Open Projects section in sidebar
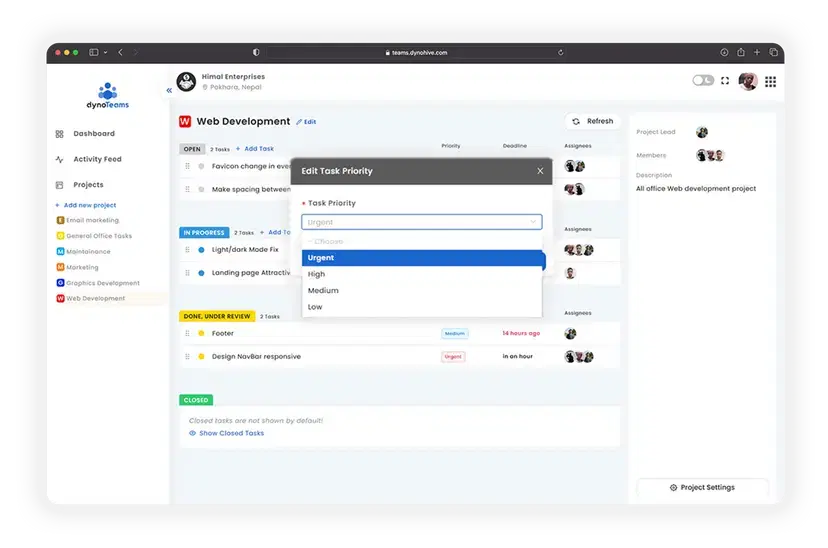 [88, 185]
